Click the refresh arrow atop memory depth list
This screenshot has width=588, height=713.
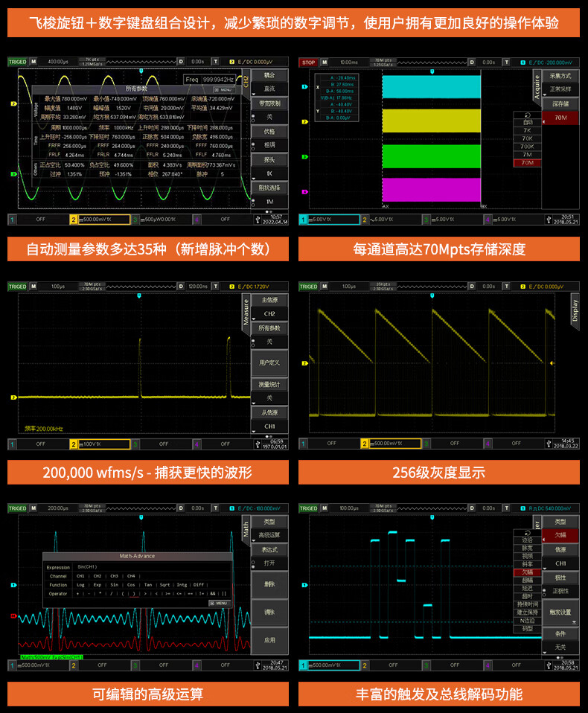(x=528, y=115)
